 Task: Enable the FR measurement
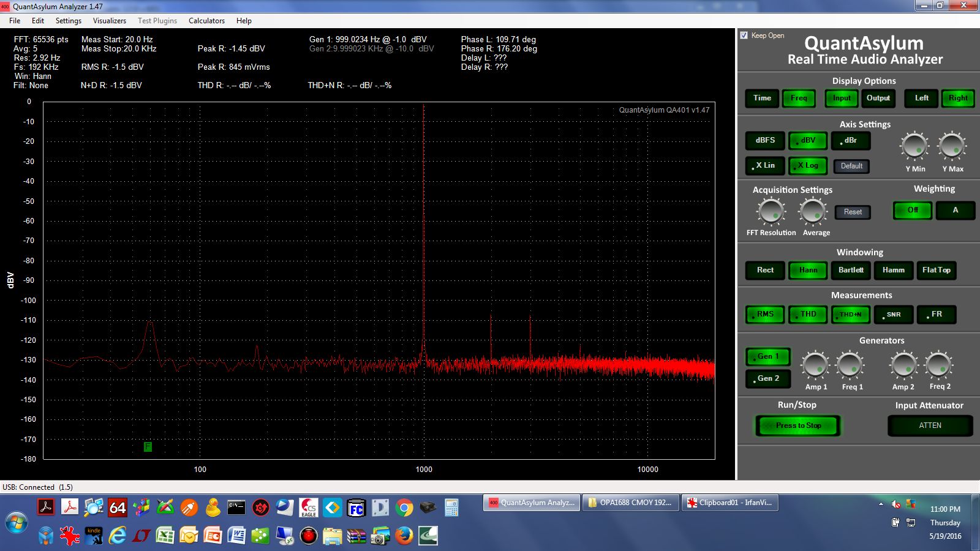(937, 314)
